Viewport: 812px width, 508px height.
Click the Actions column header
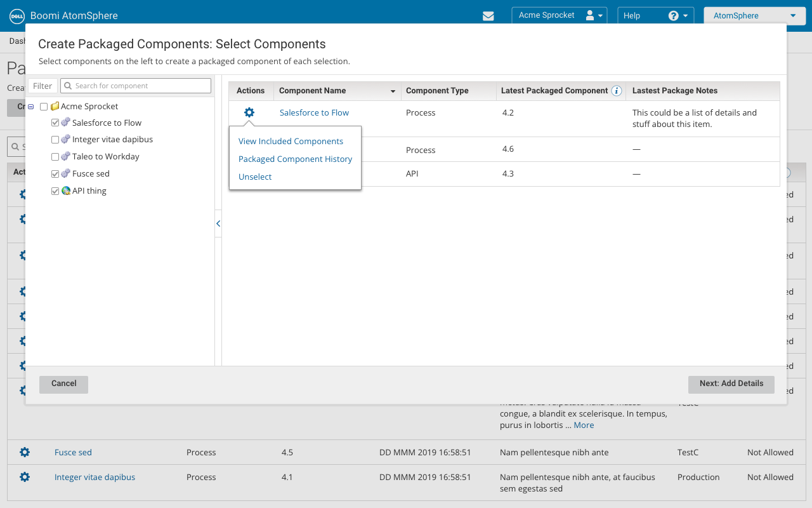point(251,91)
